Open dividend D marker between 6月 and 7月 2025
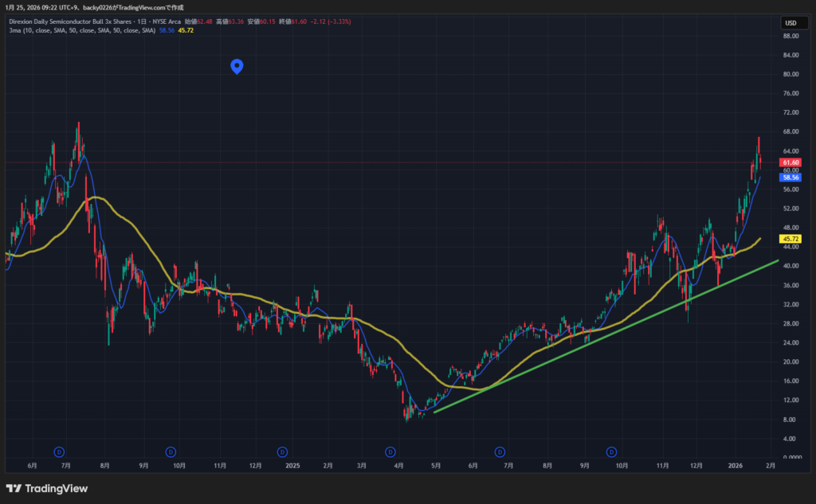Screen dimensions: 816x504 pos(500,451)
